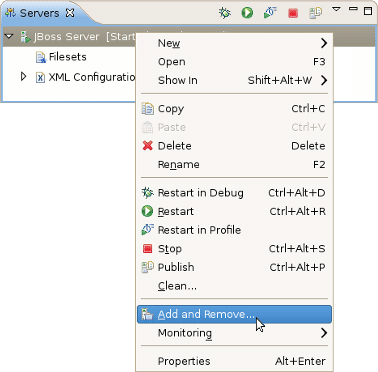Click the Restart in Profile icon
378x372 pixels.
click(147, 230)
